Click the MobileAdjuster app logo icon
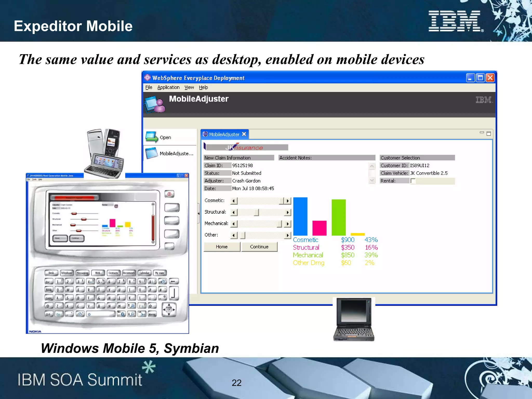This screenshot has height=399, width=532. (x=155, y=104)
